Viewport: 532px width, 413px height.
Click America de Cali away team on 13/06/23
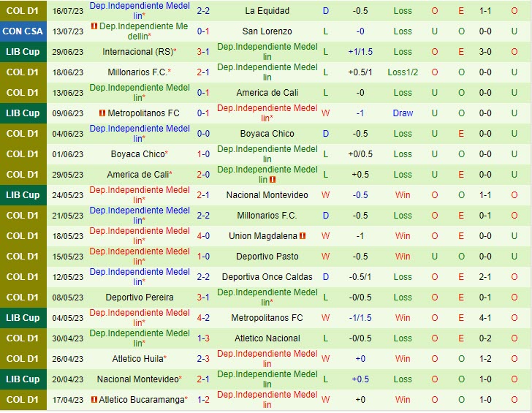click(x=267, y=93)
